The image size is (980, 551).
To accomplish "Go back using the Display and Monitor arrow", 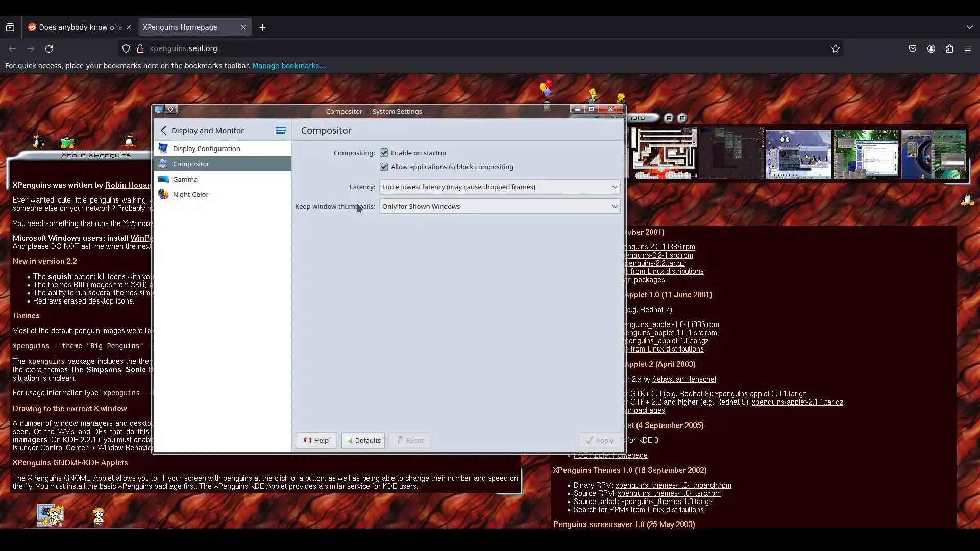I will point(163,131).
